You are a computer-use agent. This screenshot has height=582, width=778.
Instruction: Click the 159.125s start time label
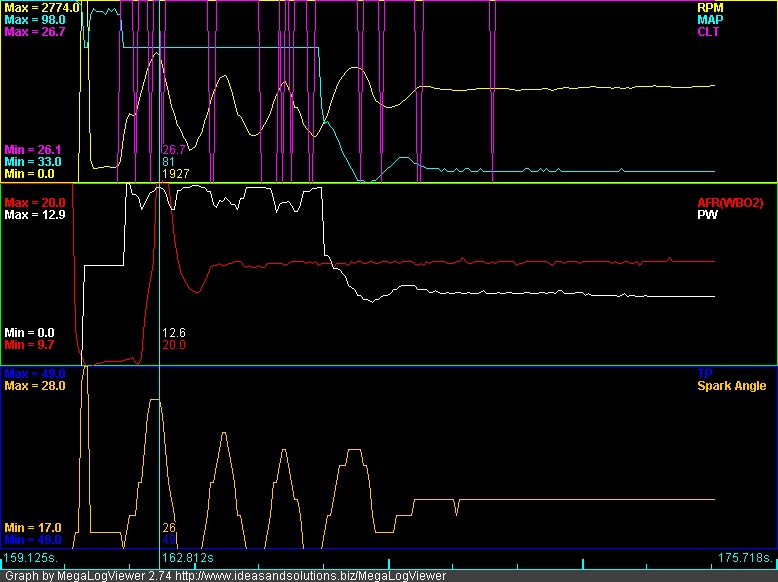[x=30, y=556]
